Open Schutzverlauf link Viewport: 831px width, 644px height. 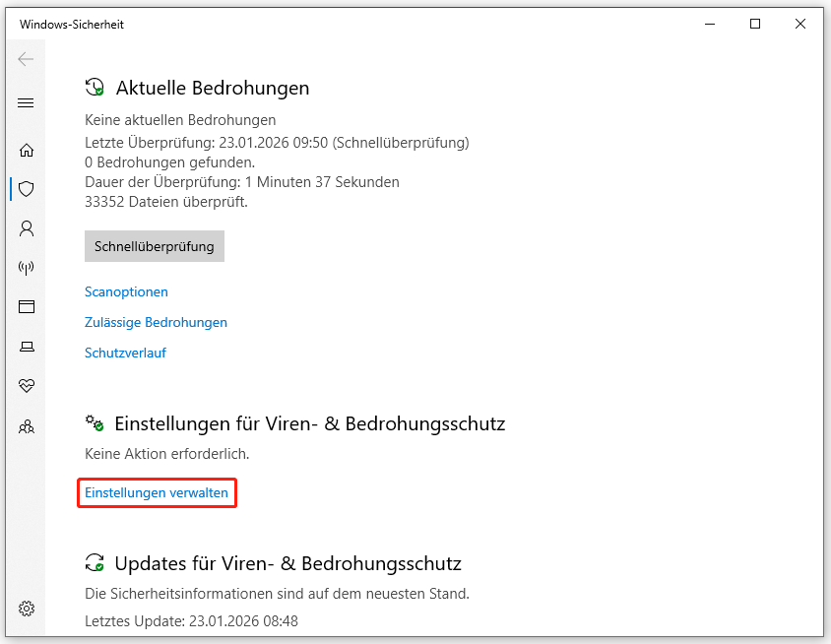click(x=126, y=353)
